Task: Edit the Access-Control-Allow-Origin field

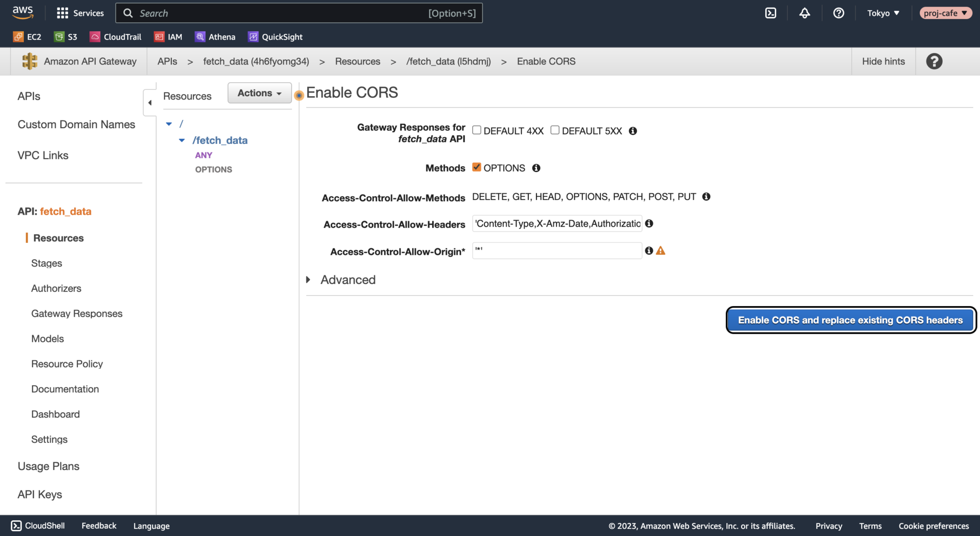Action: [557, 250]
